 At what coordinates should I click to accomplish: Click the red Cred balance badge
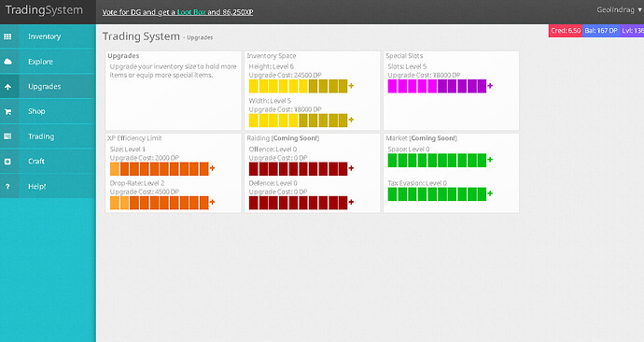(x=566, y=31)
